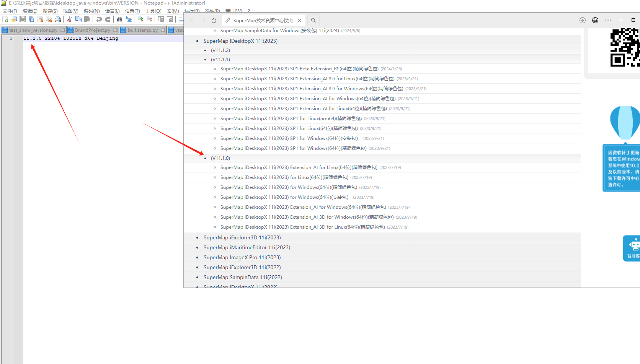Redo the last action in Notepad++
This screenshot has height=364, width=640.
click(108, 19)
